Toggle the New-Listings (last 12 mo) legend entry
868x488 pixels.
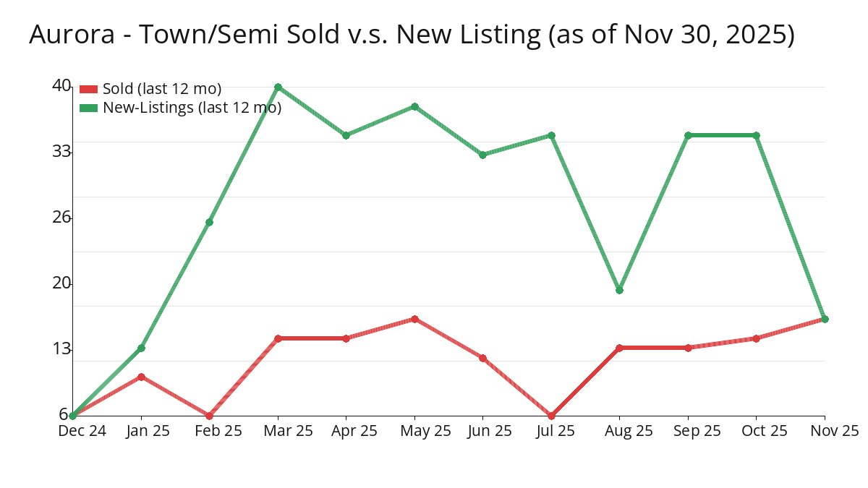[x=192, y=108]
